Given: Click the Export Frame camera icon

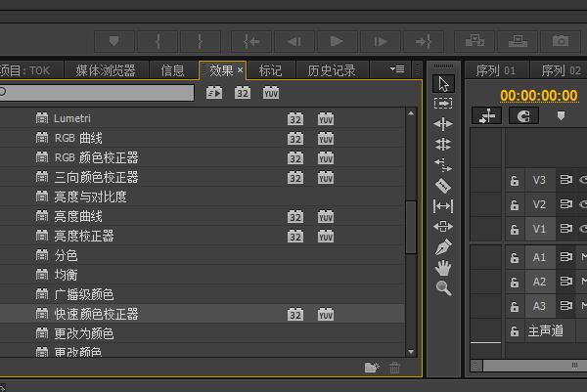Looking at the screenshot, I should point(561,41).
